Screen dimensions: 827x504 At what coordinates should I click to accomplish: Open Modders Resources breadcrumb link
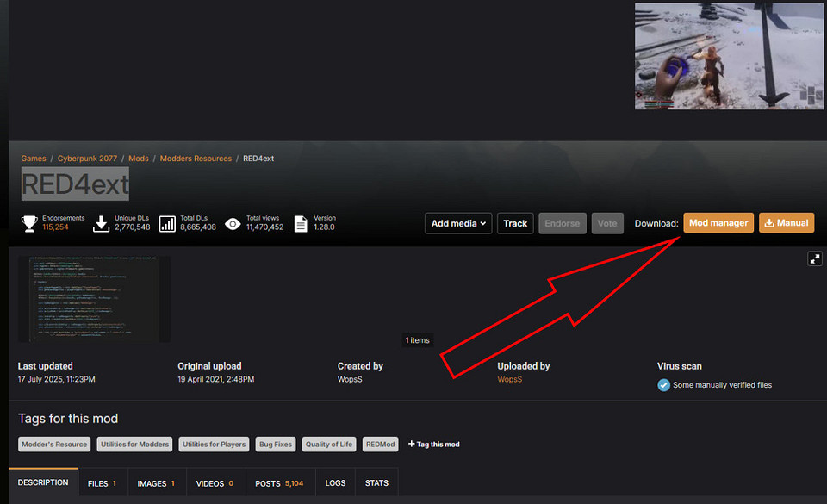[196, 159]
